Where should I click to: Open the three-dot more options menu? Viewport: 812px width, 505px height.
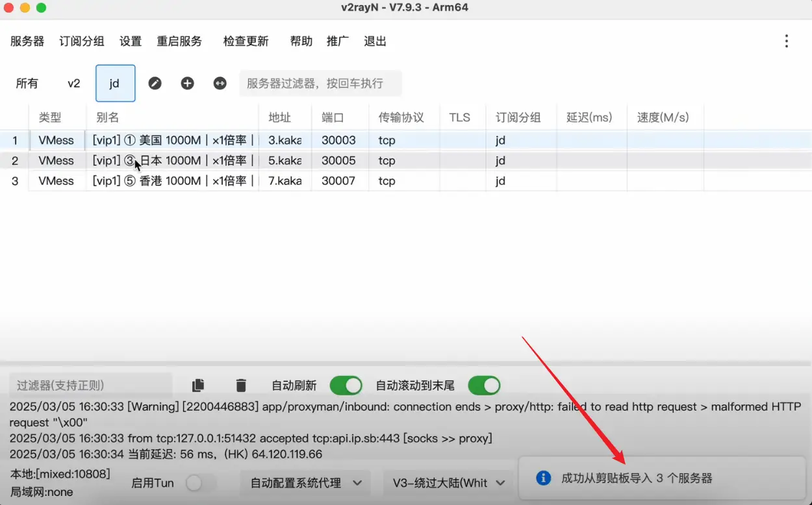click(786, 42)
